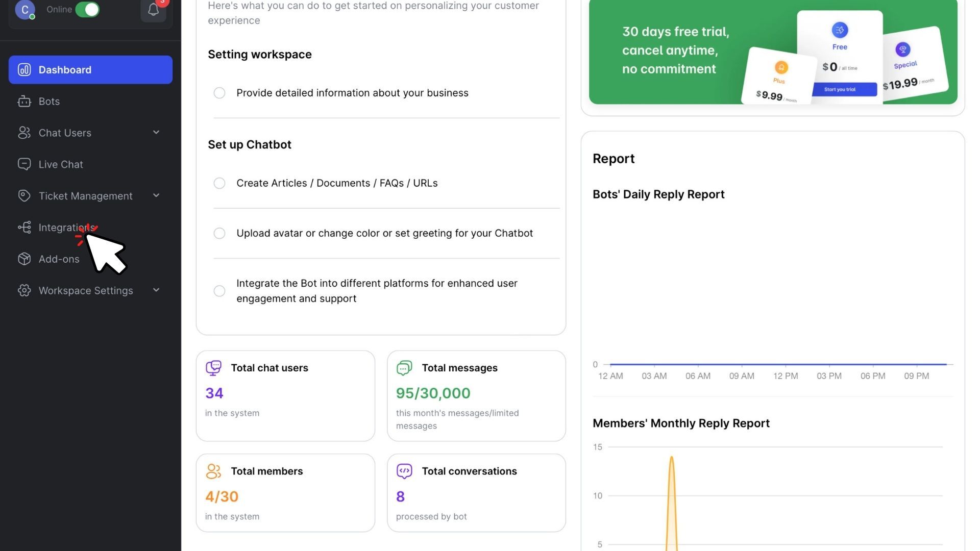Select 'Integrate the Bot into different platforms' radio
Image resolution: width=980 pixels, height=551 pixels.
point(219,291)
